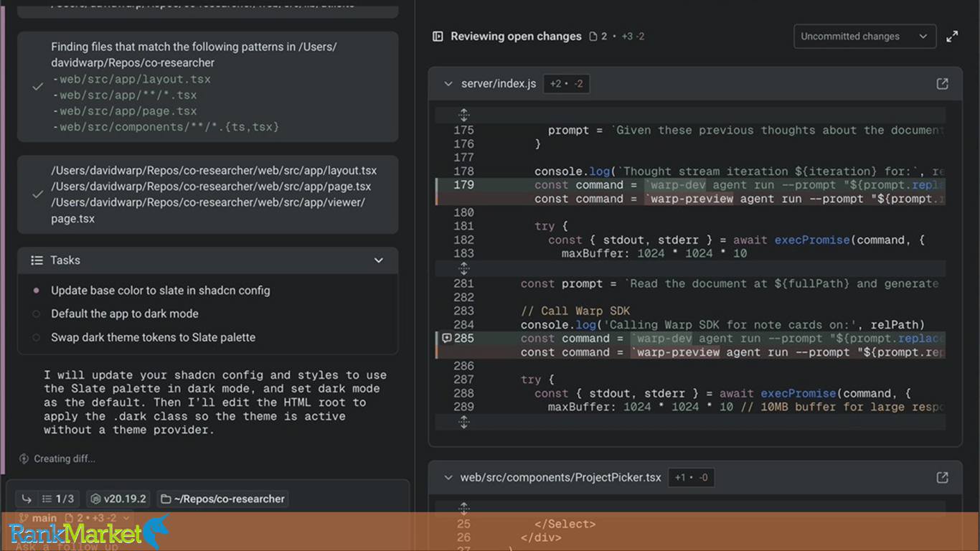The image size is (980, 551).
Task: Select the active task bullet for Update base color
Action: tap(37, 291)
